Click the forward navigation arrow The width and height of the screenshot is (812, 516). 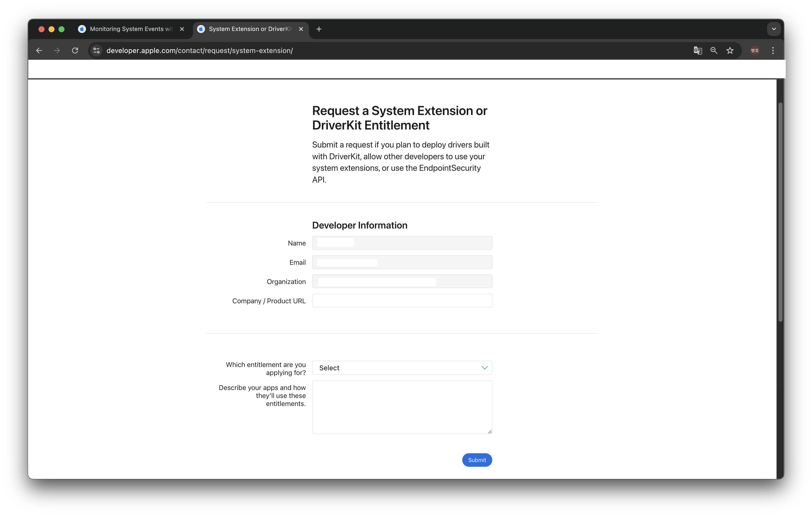pos(56,50)
